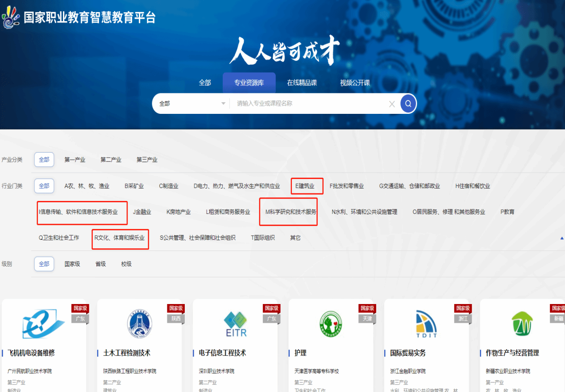Screen dimensions: 565x392
Task: Select 国家级 level filter
Action: coord(72,264)
